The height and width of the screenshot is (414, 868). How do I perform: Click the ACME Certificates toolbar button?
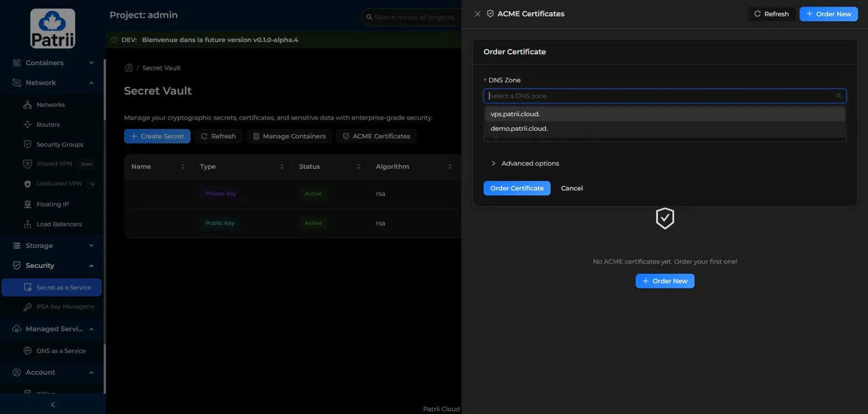coord(376,136)
